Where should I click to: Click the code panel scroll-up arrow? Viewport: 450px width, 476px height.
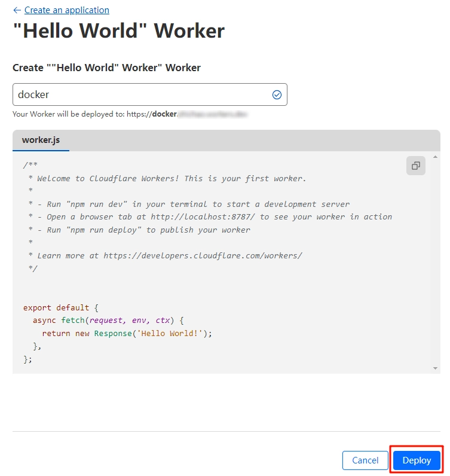click(x=436, y=156)
